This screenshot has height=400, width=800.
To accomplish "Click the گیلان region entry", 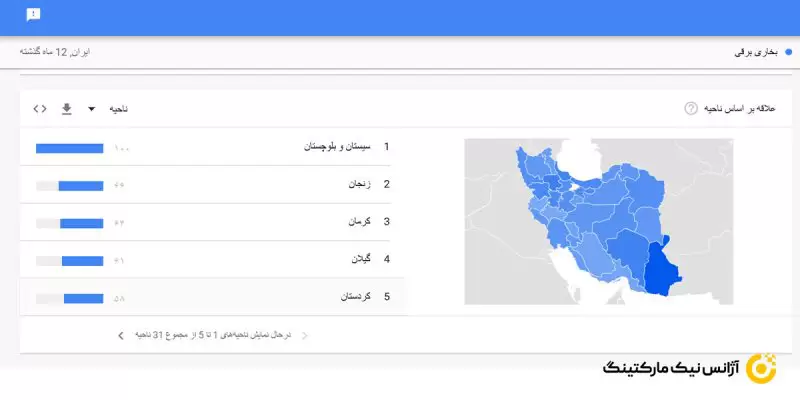I will coord(360,259).
